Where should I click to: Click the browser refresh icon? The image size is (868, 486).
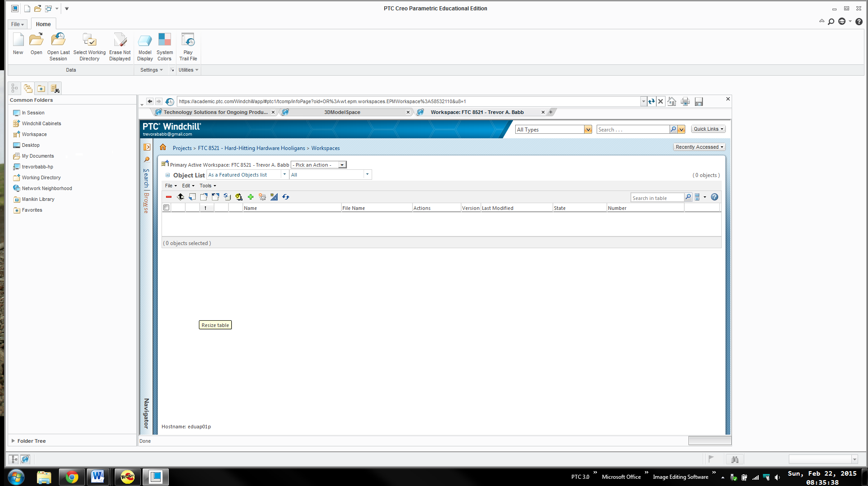click(x=652, y=101)
